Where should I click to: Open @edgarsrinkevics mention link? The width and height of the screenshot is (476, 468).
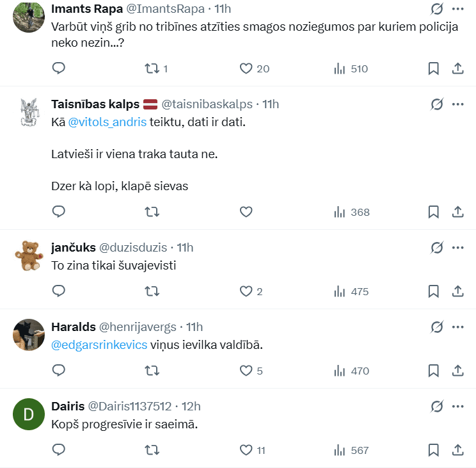99,345
